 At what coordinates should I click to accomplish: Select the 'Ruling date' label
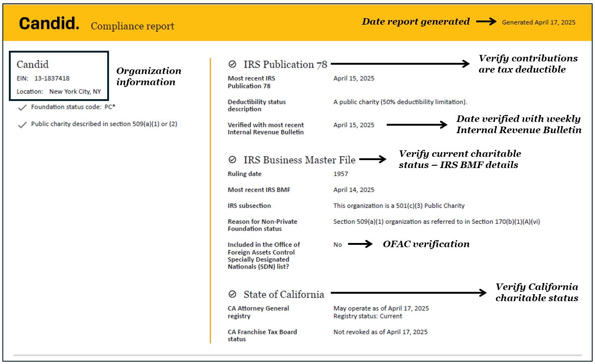245,174
